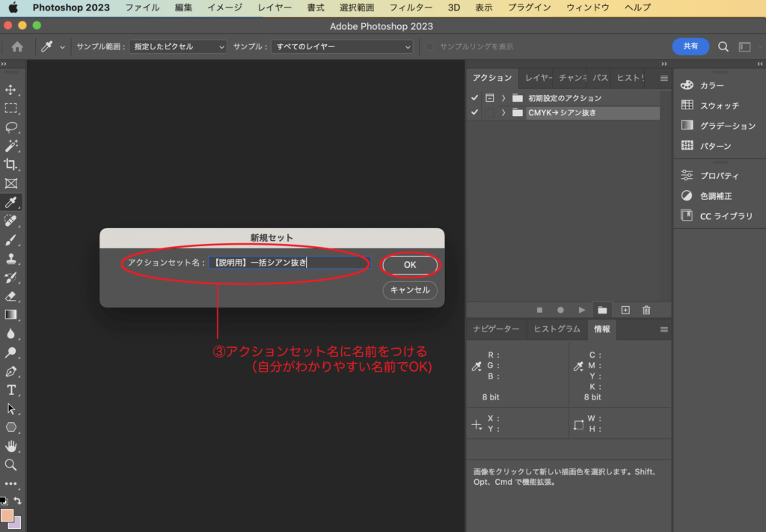Select the Brush tool

pyautogui.click(x=10, y=240)
